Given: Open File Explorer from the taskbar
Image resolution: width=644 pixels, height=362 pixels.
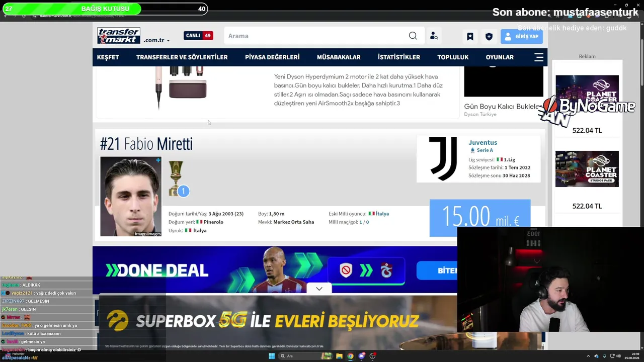Looking at the screenshot, I should click(x=339, y=356).
